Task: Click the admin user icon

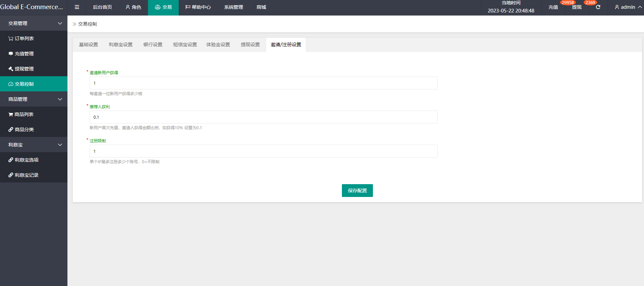Action: [617, 7]
